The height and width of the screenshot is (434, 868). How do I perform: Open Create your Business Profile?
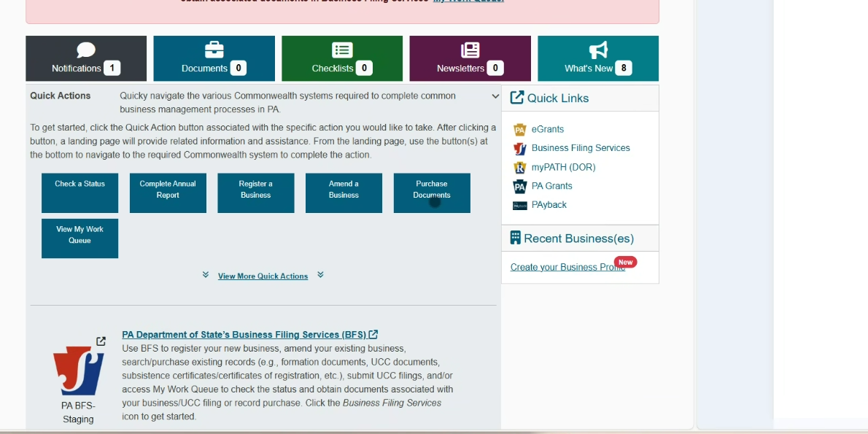tap(568, 267)
